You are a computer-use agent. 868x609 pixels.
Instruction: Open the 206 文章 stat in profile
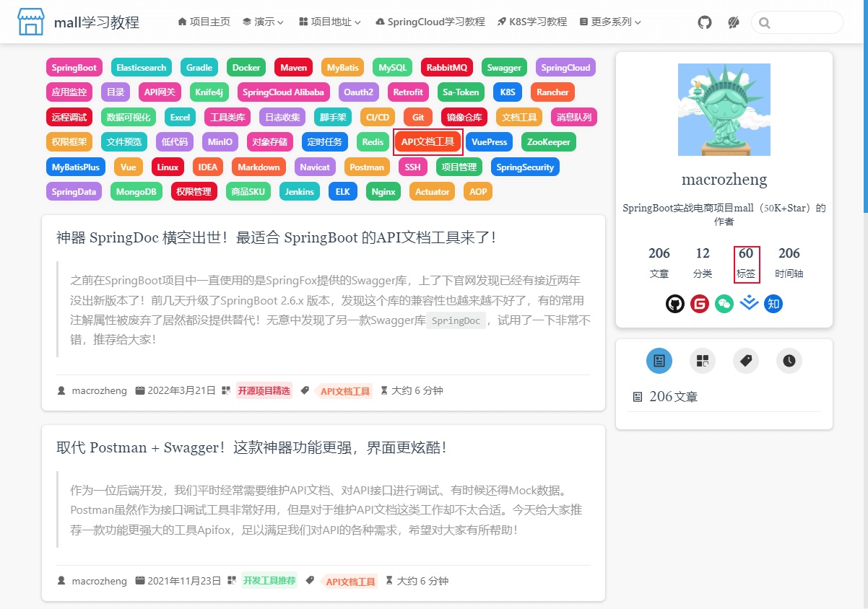[x=659, y=263]
